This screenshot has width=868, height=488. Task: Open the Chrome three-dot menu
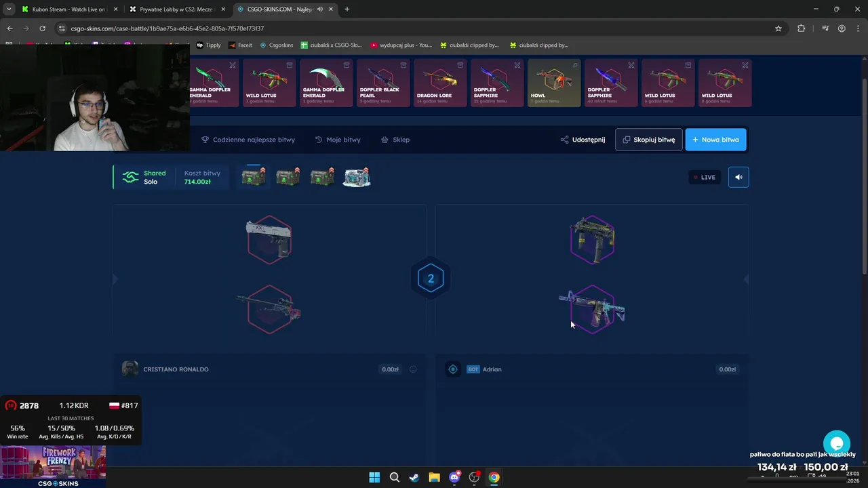[x=858, y=28]
